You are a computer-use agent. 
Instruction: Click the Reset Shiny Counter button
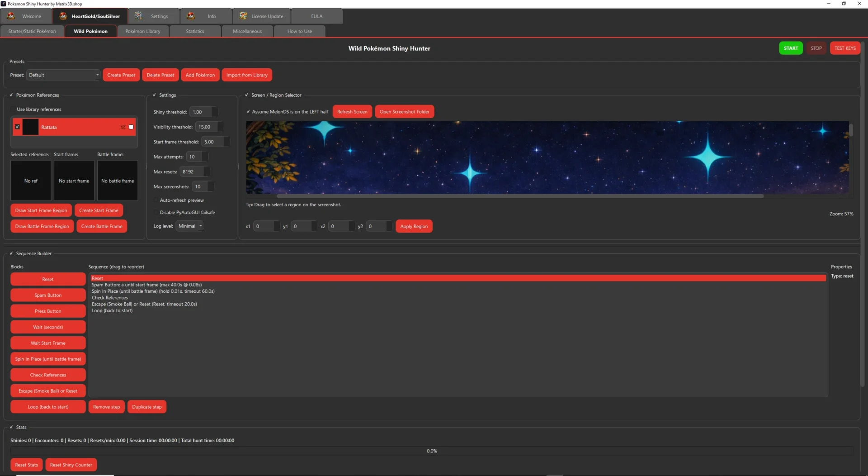[x=71, y=465]
